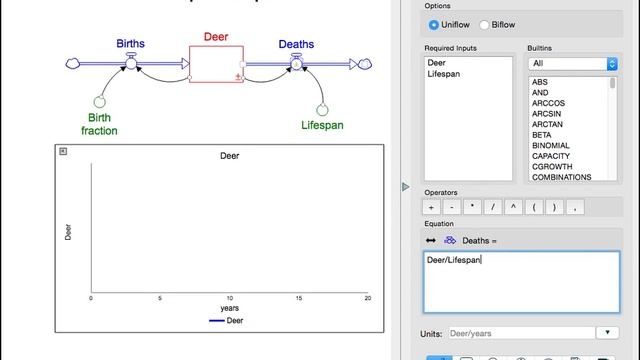Select the sink cloud of Deaths flow

(365, 64)
